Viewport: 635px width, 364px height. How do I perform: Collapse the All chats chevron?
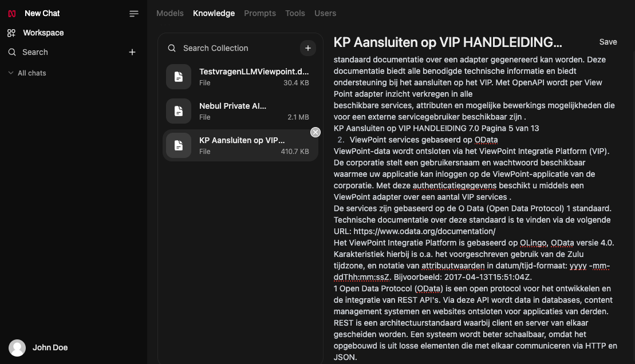coord(11,73)
